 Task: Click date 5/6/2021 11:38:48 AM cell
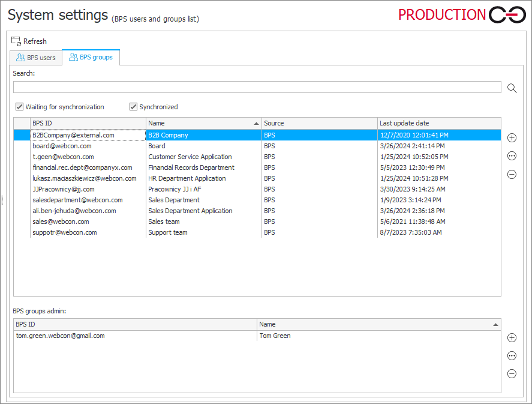point(439,222)
